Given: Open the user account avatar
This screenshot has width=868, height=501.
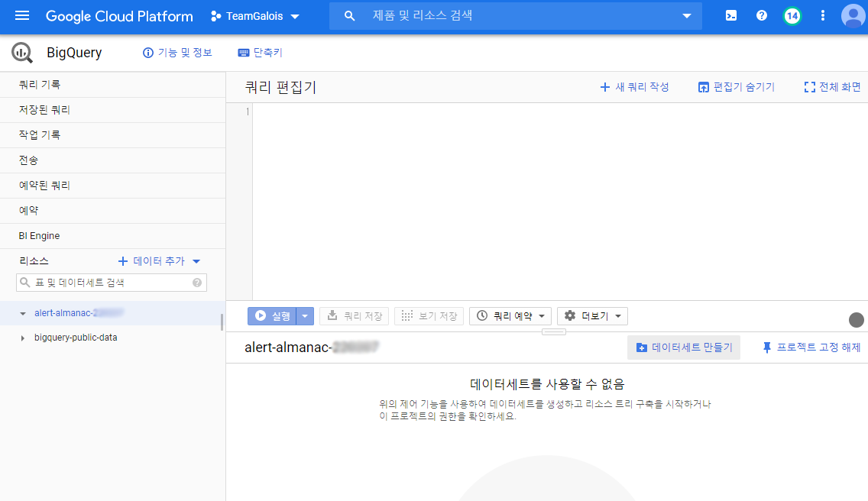Looking at the screenshot, I should pyautogui.click(x=853, y=15).
